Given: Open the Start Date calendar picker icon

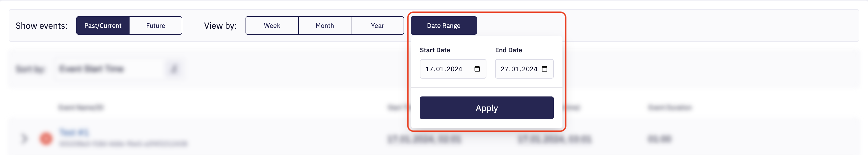Looking at the screenshot, I should tap(477, 69).
